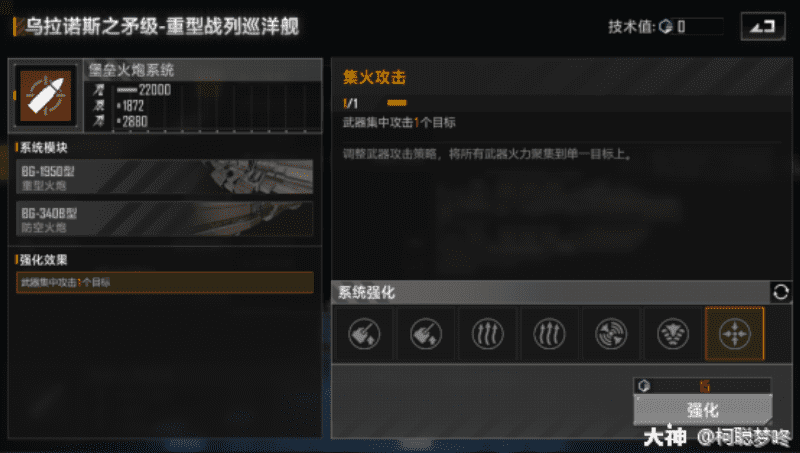This screenshot has width=800, height=453.
Task: Select the radar targeting upgrade icon
Action: tap(611, 334)
